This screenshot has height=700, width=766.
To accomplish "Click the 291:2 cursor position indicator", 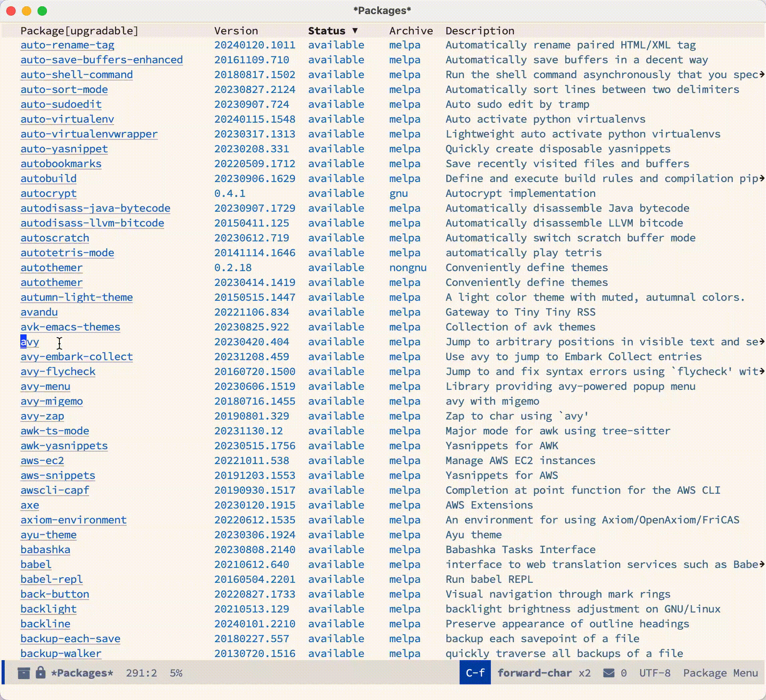I will click(x=141, y=673).
